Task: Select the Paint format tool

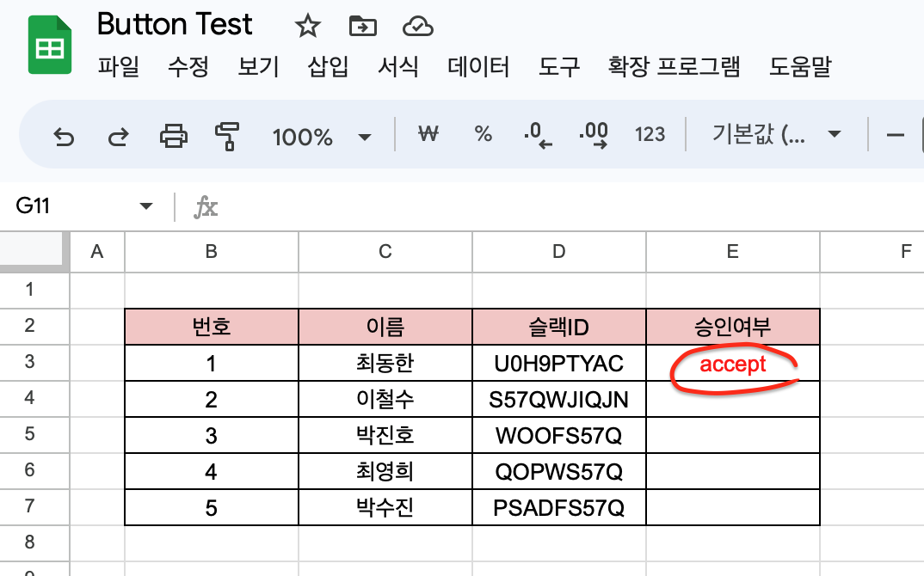Action: click(227, 134)
